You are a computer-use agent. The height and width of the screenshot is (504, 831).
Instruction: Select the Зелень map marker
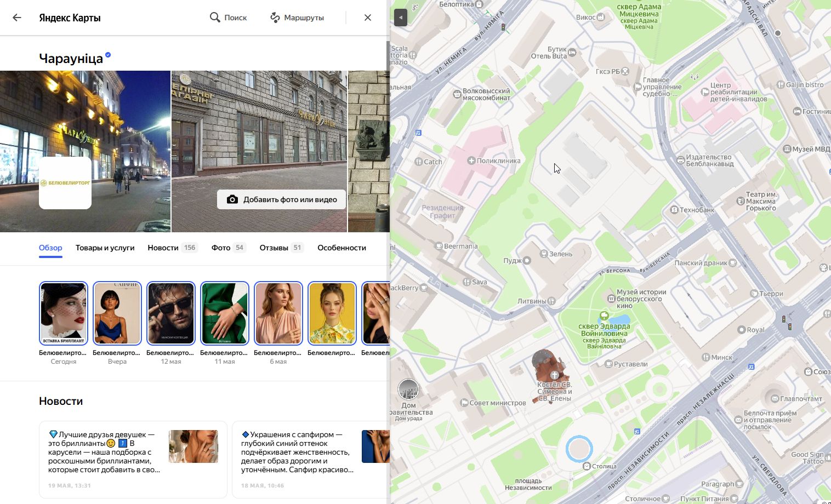(x=544, y=254)
